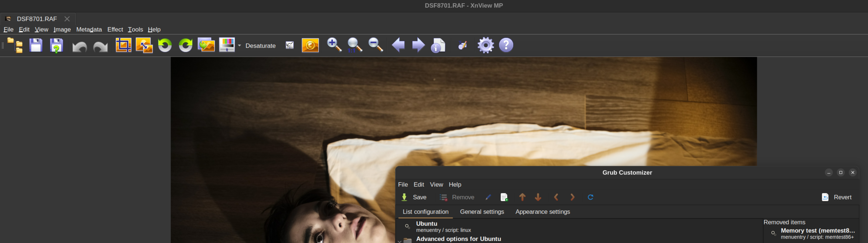Screen dimensions: 868x243
Task: Click the pencil edit entry icon
Action: pyautogui.click(x=488, y=197)
